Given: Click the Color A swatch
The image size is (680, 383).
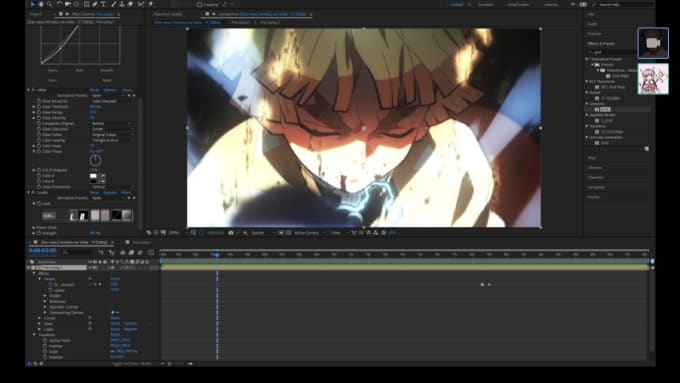Looking at the screenshot, I should point(93,176).
